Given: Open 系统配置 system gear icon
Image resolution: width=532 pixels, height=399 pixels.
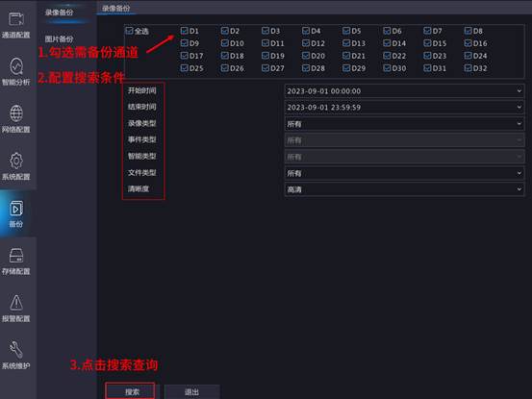Looking at the screenshot, I should (16, 161).
